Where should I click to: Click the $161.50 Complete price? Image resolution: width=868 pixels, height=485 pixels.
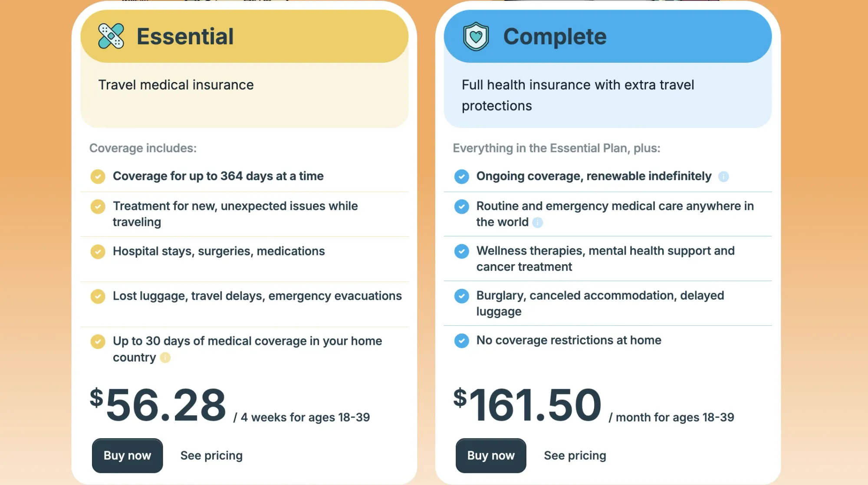pyautogui.click(x=527, y=405)
